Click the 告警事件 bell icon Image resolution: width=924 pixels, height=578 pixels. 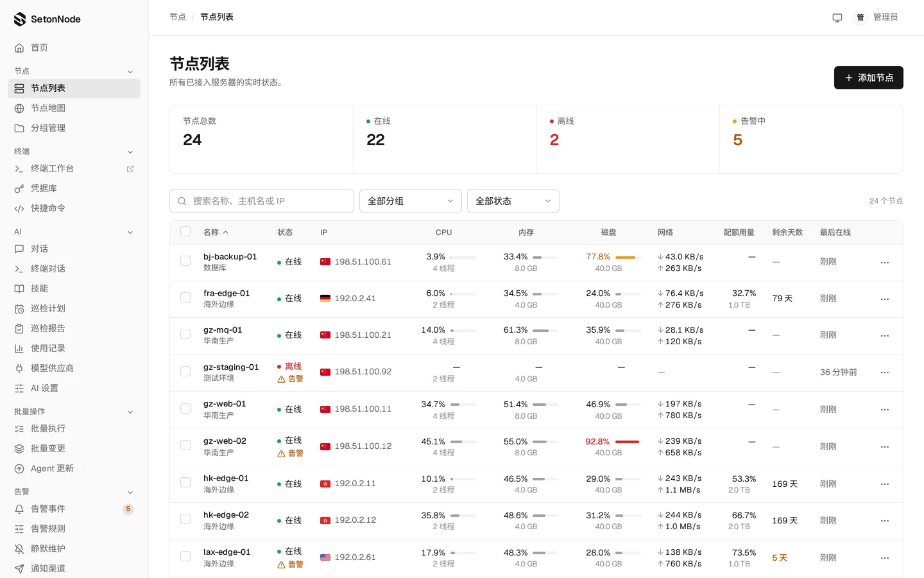(x=19, y=509)
